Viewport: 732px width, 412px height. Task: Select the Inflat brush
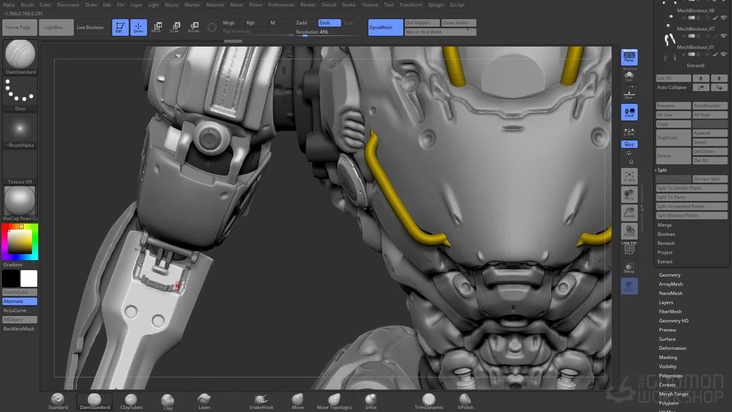tap(371, 401)
